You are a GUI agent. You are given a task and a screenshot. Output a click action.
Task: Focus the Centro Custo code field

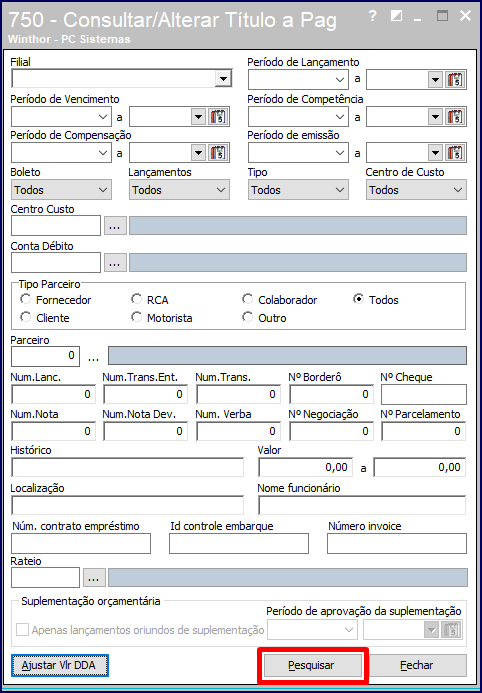tap(56, 226)
